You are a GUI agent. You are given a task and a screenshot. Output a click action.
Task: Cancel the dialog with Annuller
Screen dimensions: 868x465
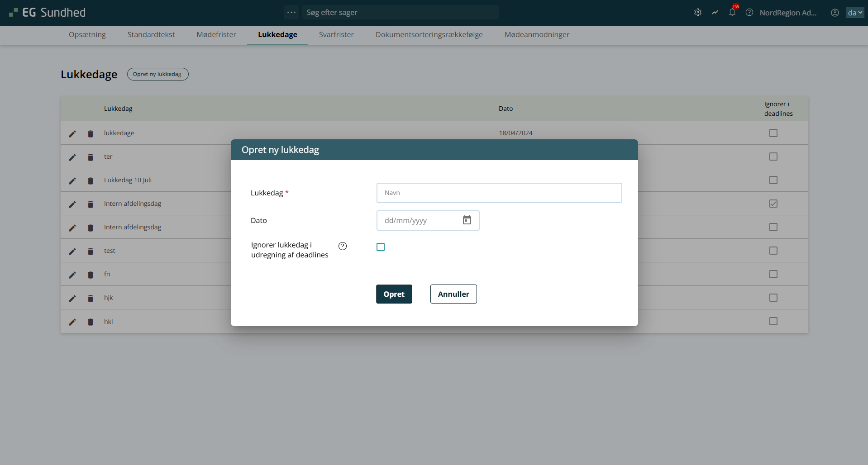point(453,294)
